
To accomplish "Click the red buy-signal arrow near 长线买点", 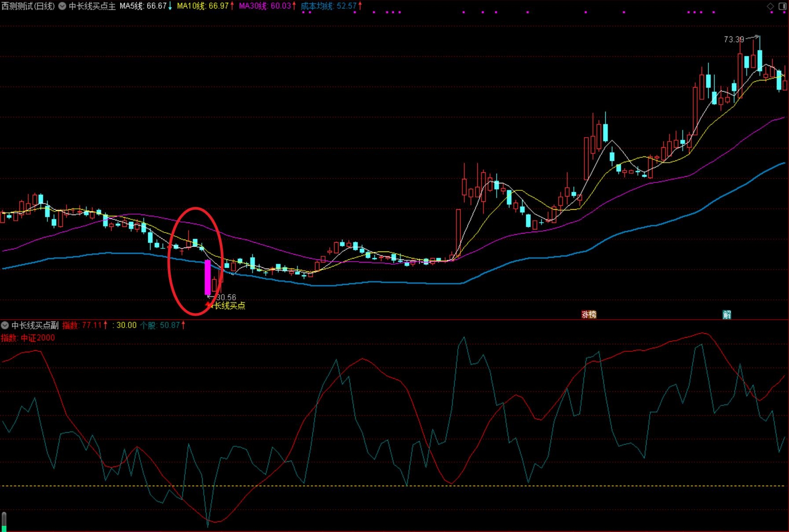I will click(x=209, y=304).
